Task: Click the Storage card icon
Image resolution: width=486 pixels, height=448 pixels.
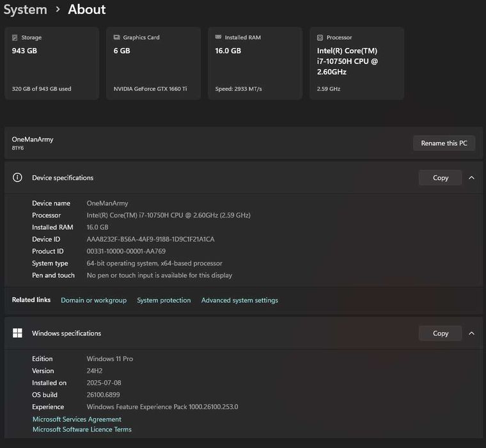Action: (x=15, y=38)
